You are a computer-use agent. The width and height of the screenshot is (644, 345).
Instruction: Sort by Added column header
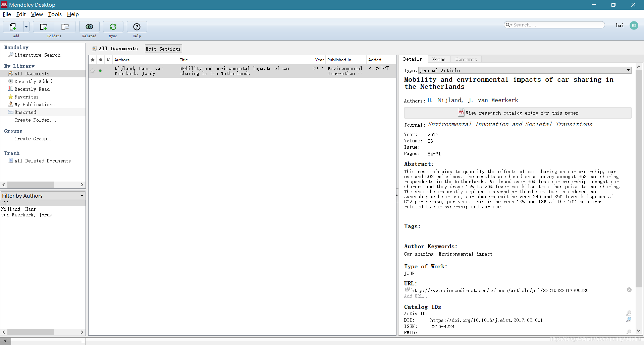point(381,60)
